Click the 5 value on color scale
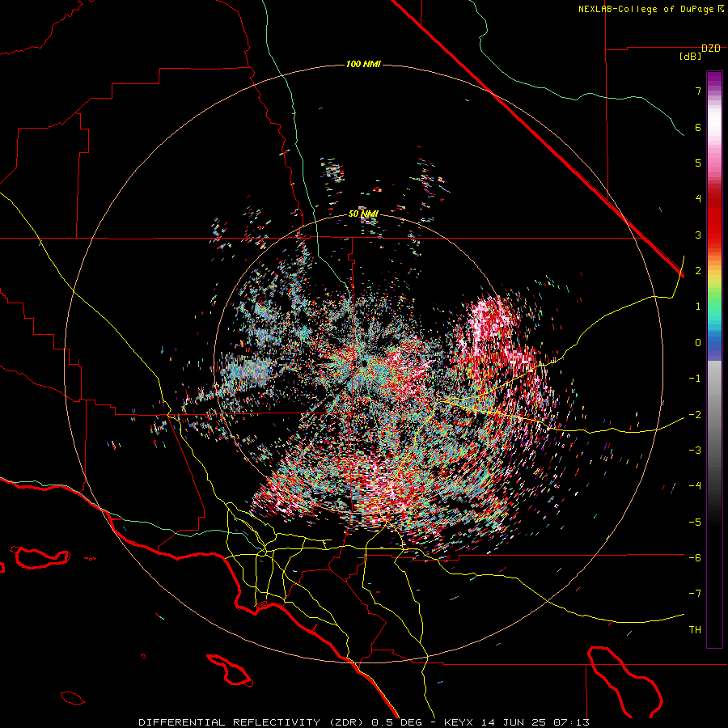This screenshot has height=728, width=728. 698,163
